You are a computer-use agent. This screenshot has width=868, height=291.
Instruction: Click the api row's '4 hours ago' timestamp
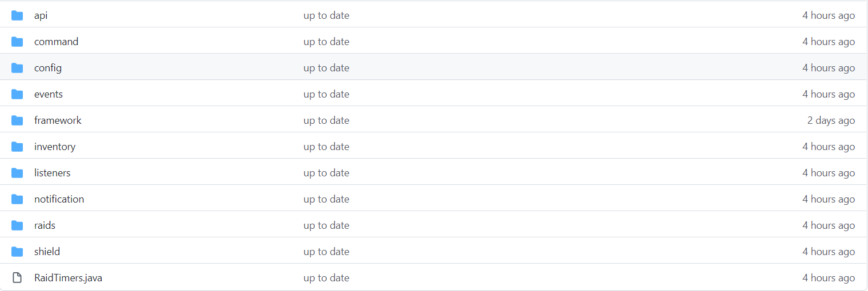coord(829,15)
